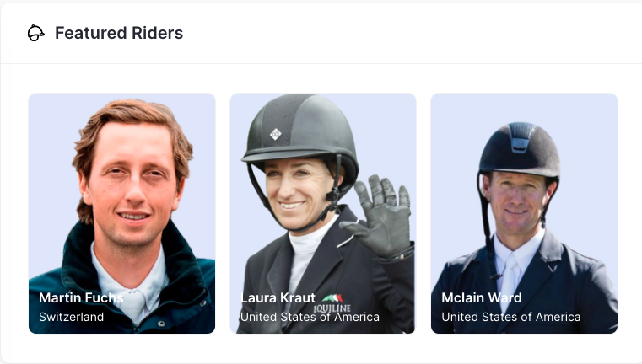The width and height of the screenshot is (642, 364).
Task: Click the diamond emblem on Laura Kraut's helmet
Action: 276,133
